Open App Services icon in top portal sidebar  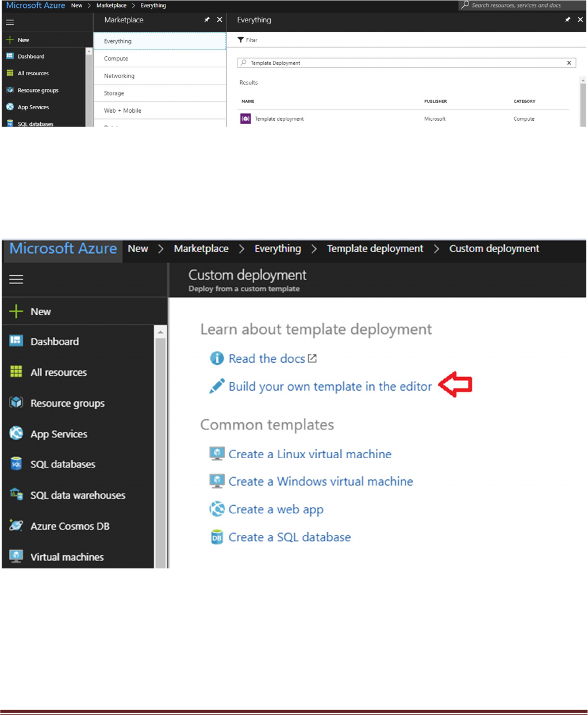pyautogui.click(x=10, y=107)
